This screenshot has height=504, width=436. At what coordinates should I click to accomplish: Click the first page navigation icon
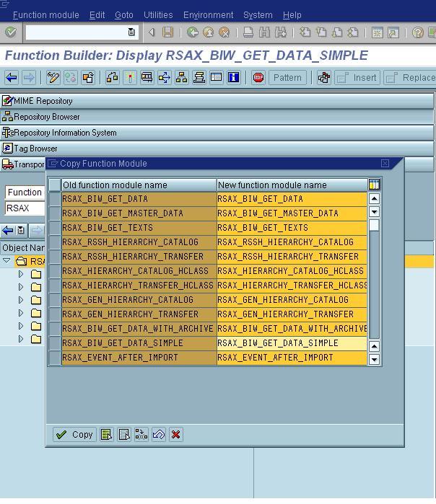click(305, 32)
